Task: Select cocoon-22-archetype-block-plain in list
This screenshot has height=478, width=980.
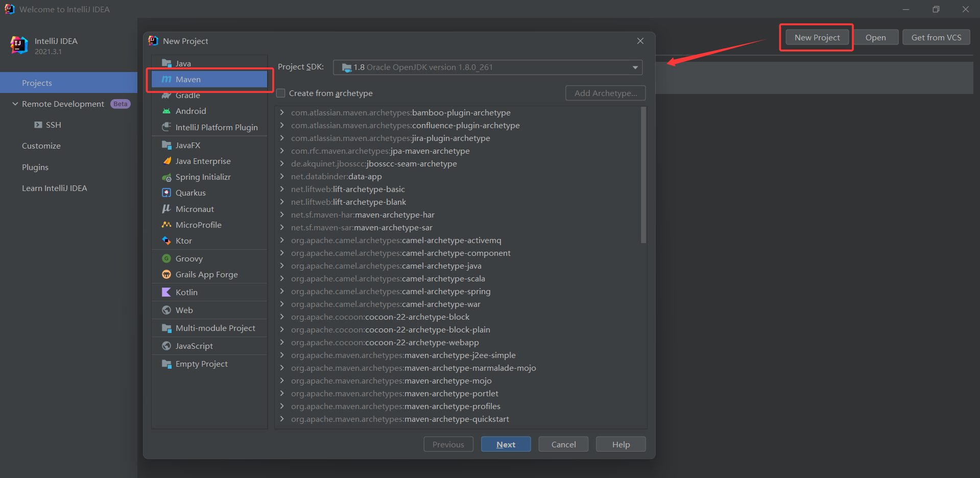Action: click(391, 329)
